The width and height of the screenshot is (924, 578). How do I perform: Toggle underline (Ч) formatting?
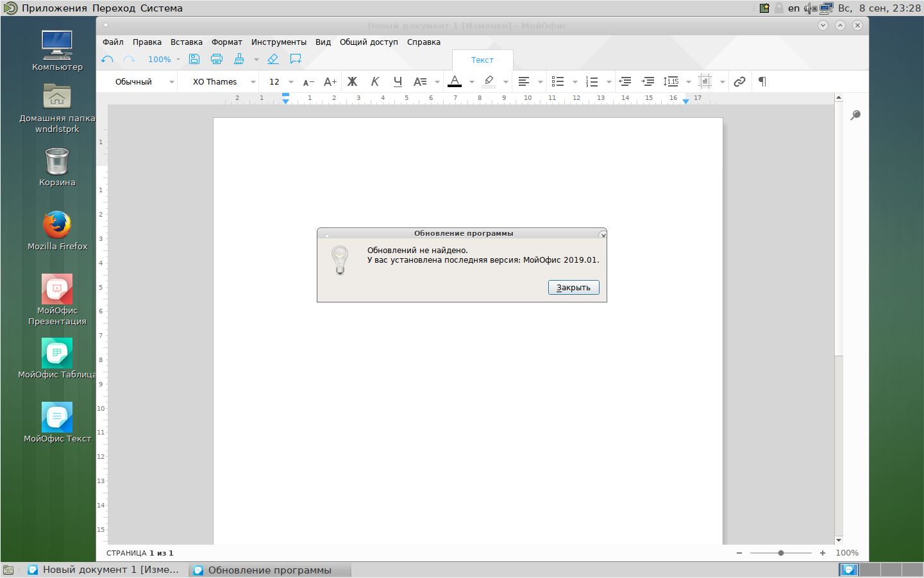[x=398, y=81]
